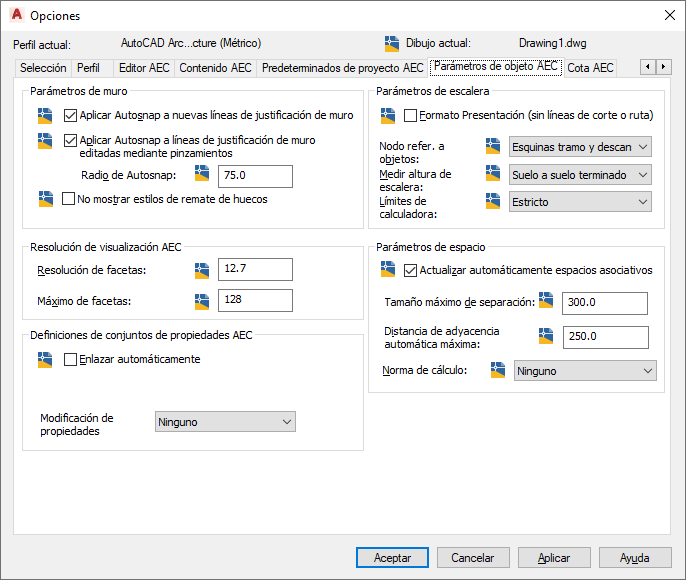Click drawing icon beside Dibujo actual label

(392, 44)
